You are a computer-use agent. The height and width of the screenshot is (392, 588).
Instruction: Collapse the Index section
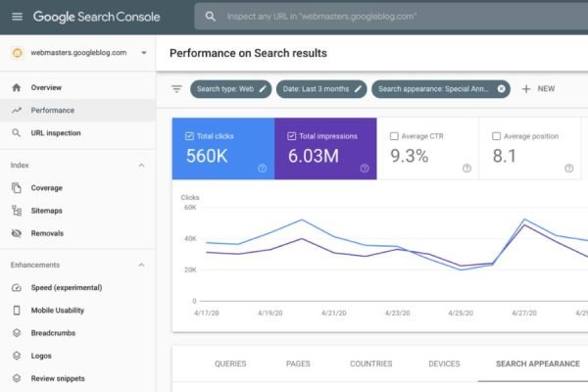point(140,166)
